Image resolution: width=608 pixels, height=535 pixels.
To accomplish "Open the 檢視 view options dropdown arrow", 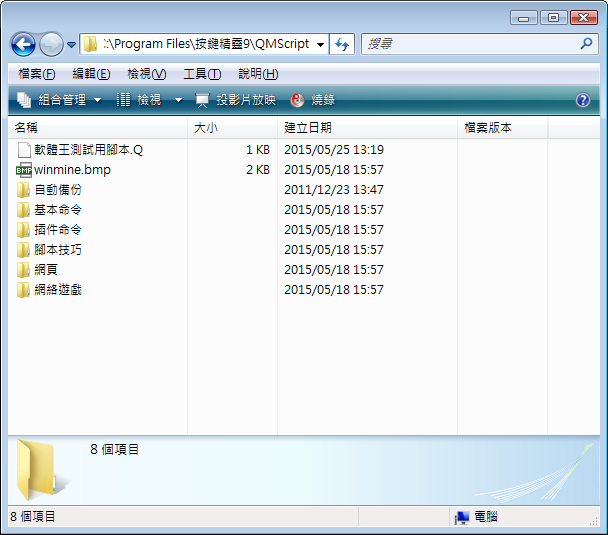I will [x=178, y=100].
